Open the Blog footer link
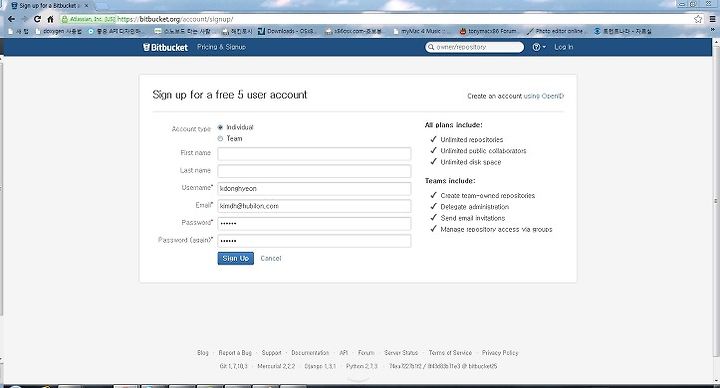Viewport: 720px width, 388px height. point(202,353)
